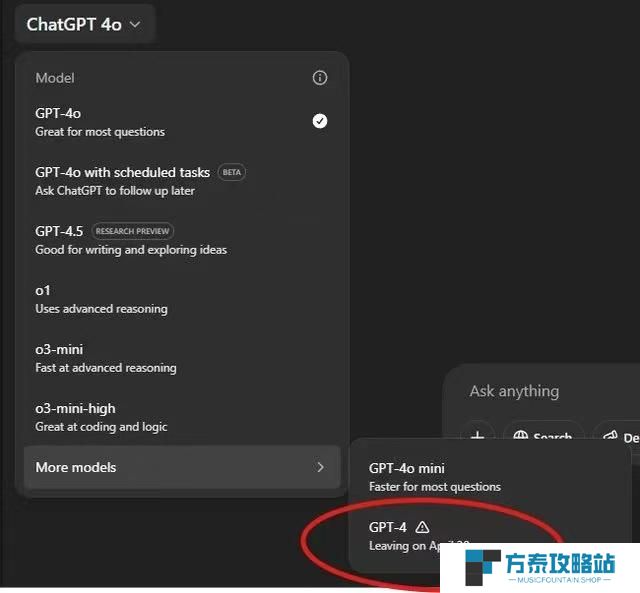Click the RESEARCH PREVIEW badge
The height and width of the screenshot is (593, 640).
click(x=133, y=231)
